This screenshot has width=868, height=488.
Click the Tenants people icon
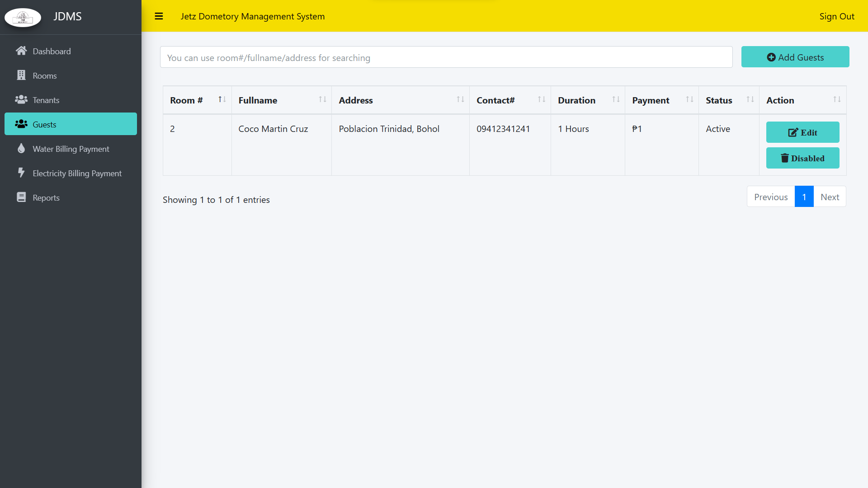[x=21, y=99]
